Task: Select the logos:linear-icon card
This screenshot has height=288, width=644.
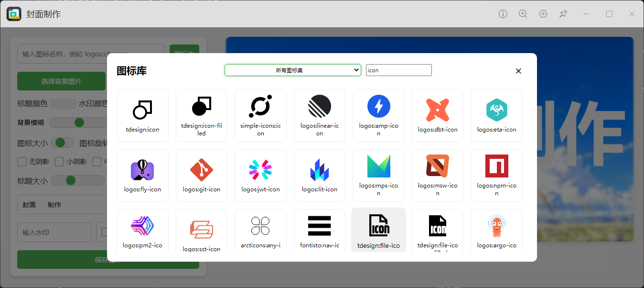Action: [320, 115]
